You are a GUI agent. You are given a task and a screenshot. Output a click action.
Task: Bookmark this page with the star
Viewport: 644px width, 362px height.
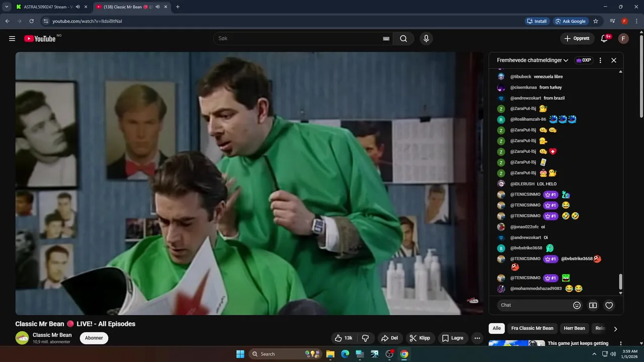coord(596,21)
